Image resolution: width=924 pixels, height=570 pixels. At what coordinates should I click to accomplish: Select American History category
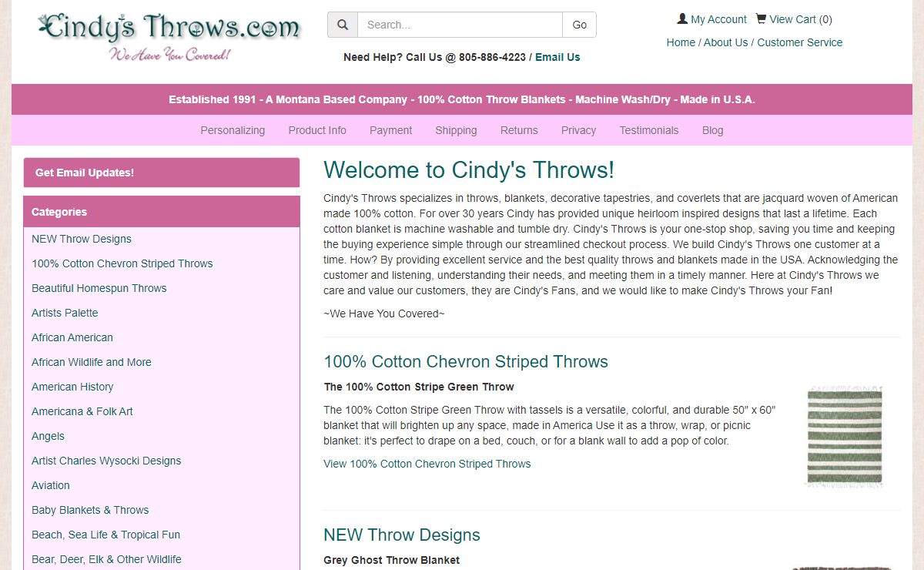72,387
